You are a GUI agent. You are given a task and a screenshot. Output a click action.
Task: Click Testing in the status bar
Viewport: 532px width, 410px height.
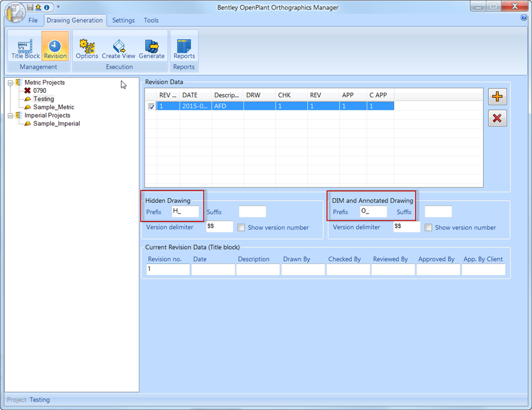(40, 400)
